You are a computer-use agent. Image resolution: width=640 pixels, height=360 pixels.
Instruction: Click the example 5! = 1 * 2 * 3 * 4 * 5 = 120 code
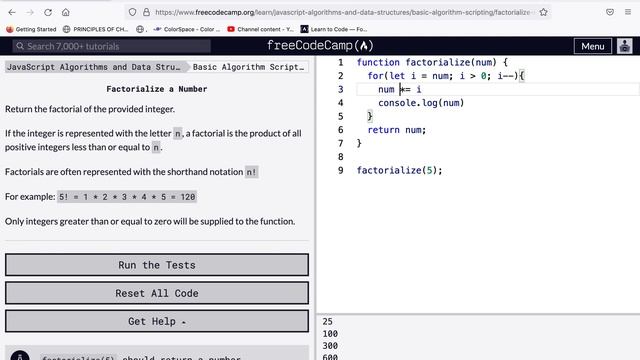(x=127, y=197)
